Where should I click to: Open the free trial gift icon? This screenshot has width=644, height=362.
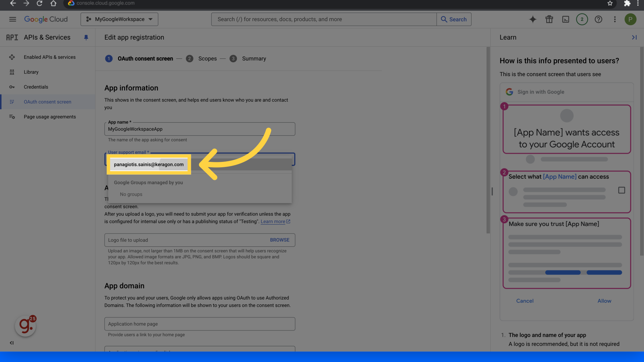tap(549, 19)
